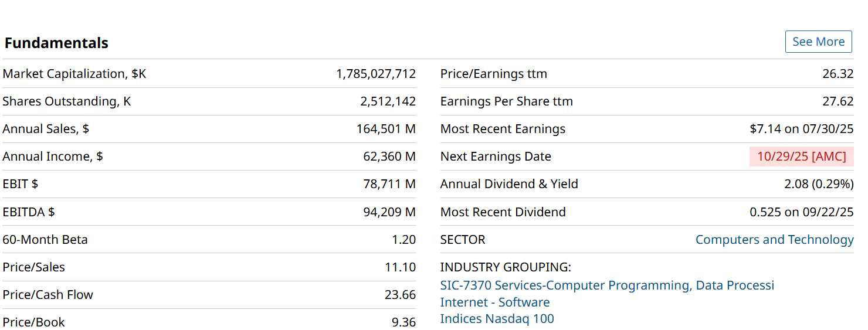The width and height of the screenshot is (868, 330).
Task: Select the Annual Dividend & Yield value
Action: click(x=819, y=184)
